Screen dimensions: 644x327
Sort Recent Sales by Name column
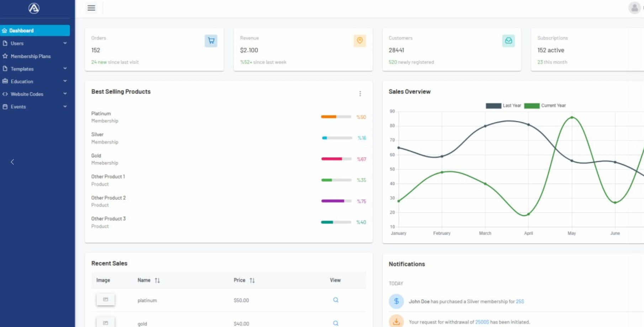[157, 280]
